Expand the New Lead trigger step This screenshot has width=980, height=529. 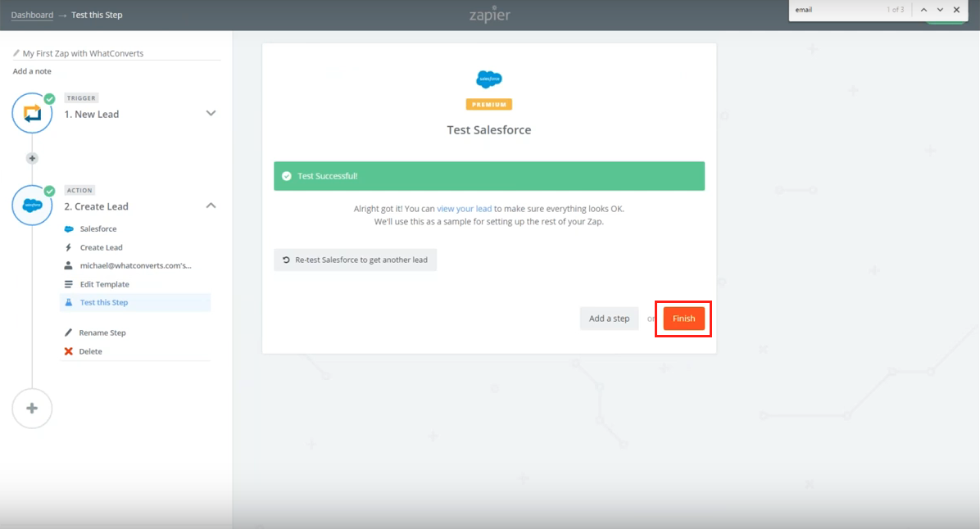pyautogui.click(x=211, y=114)
